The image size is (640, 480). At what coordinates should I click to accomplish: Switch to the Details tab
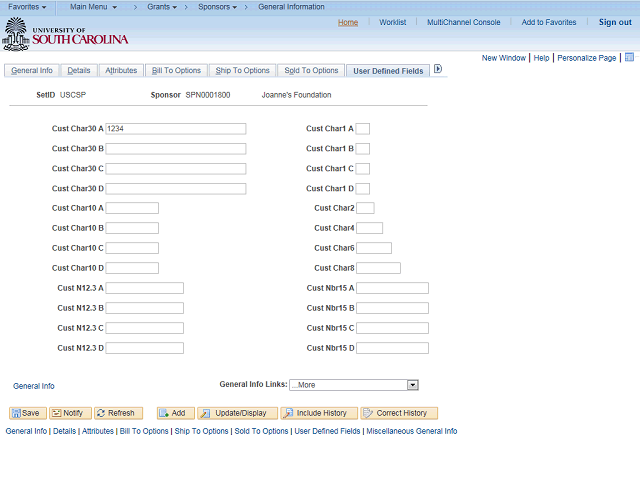(x=79, y=71)
